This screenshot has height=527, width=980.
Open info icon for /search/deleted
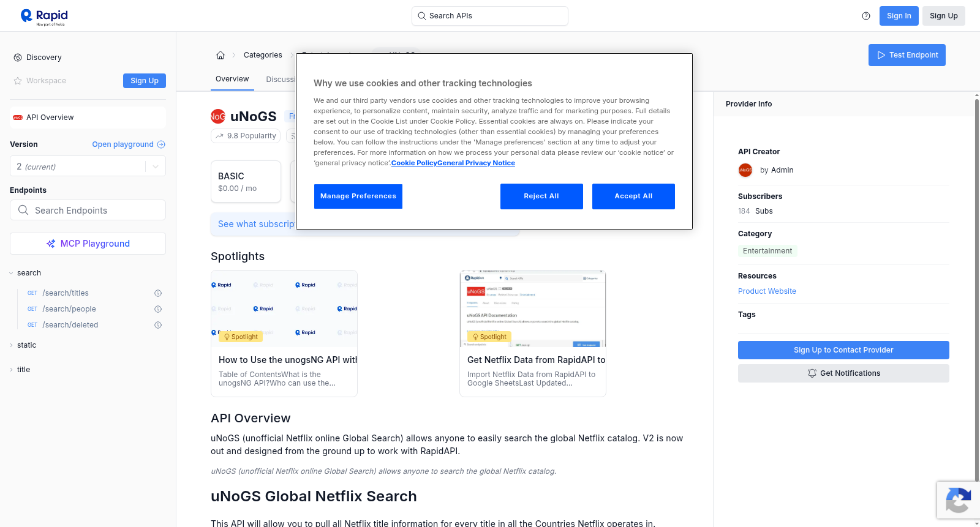point(158,325)
